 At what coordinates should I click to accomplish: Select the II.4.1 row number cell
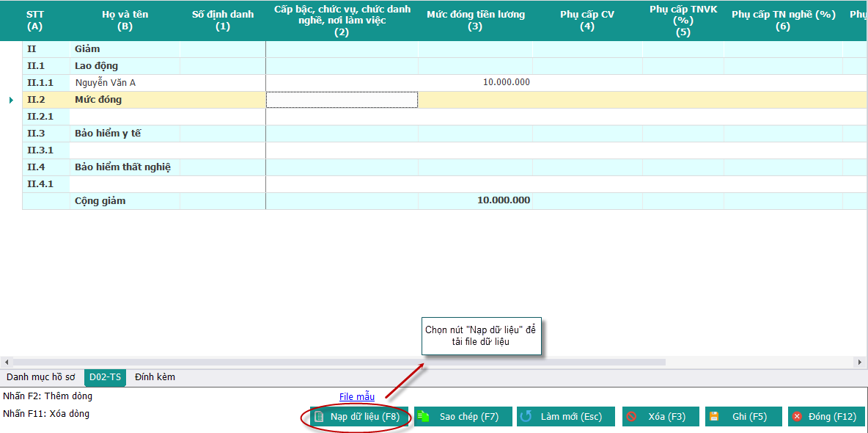[46, 184]
